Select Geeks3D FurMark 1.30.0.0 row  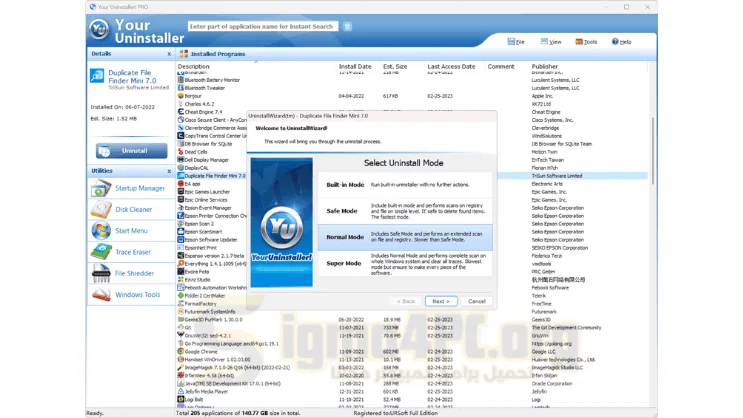click(411, 319)
